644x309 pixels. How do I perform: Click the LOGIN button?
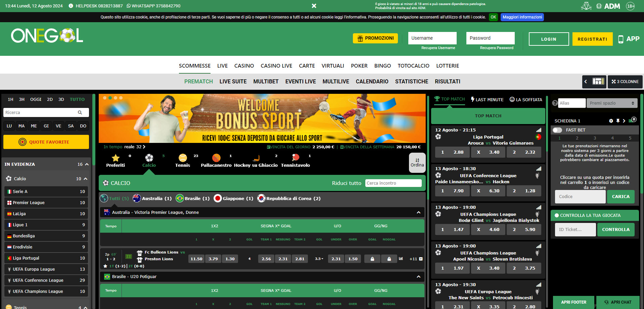tap(549, 39)
